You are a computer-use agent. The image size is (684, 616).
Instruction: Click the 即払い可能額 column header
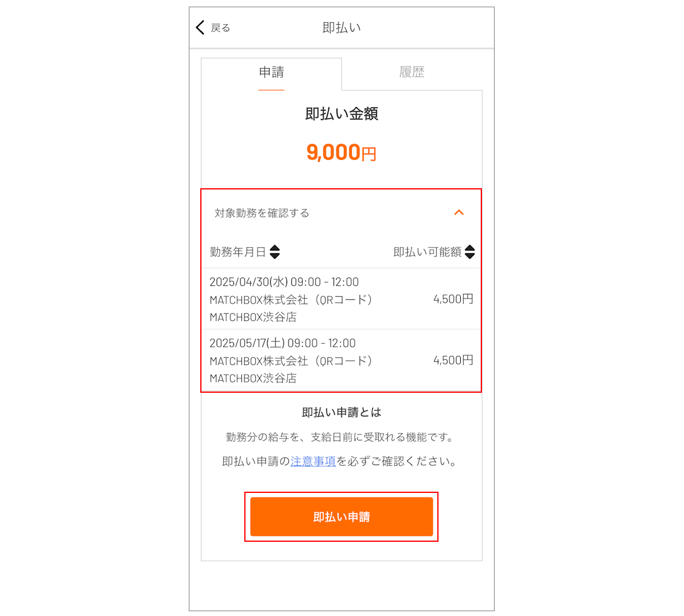pos(428,252)
